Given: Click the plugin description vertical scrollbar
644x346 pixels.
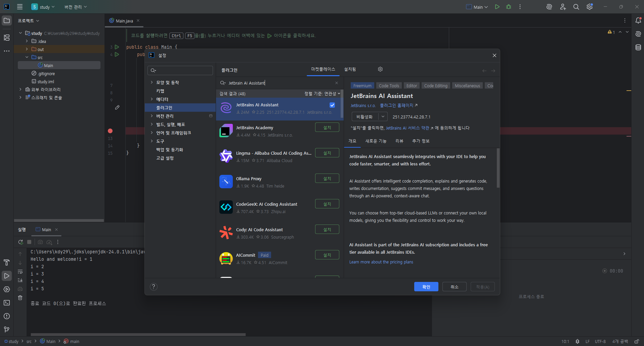Looking at the screenshot, I should click(498, 168).
